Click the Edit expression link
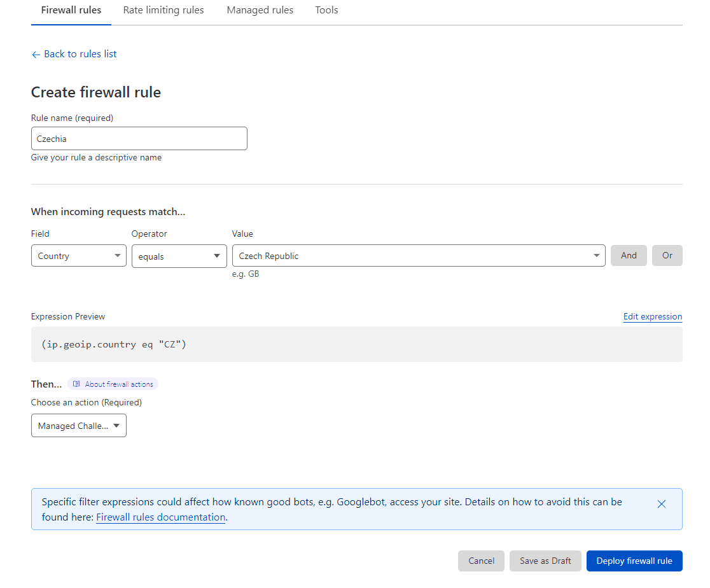Viewport: 710px width, 588px height. pyautogui.click(x=652, y=317)
